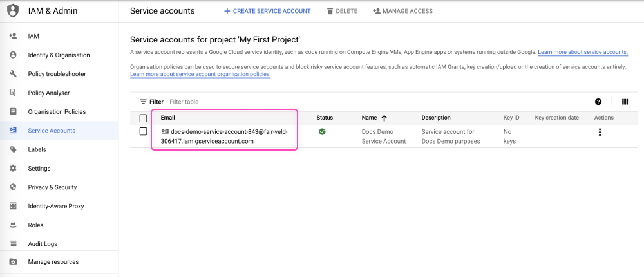Click the help question mark icon

(598, 102)
